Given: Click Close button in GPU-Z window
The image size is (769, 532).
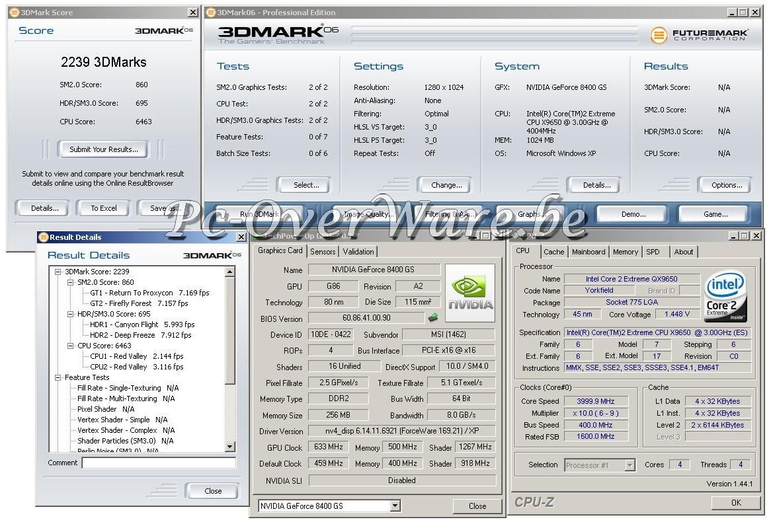Looking at the screenshot, I should point(477,506).
